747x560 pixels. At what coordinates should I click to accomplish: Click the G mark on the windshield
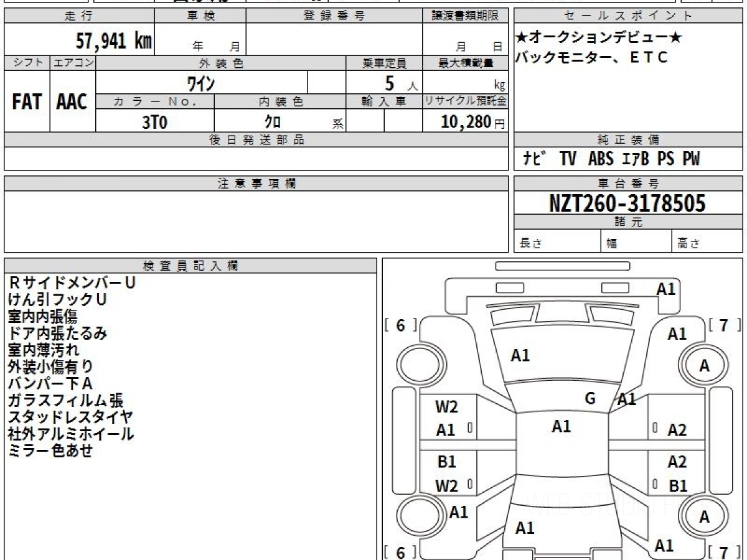coord(591,398)
